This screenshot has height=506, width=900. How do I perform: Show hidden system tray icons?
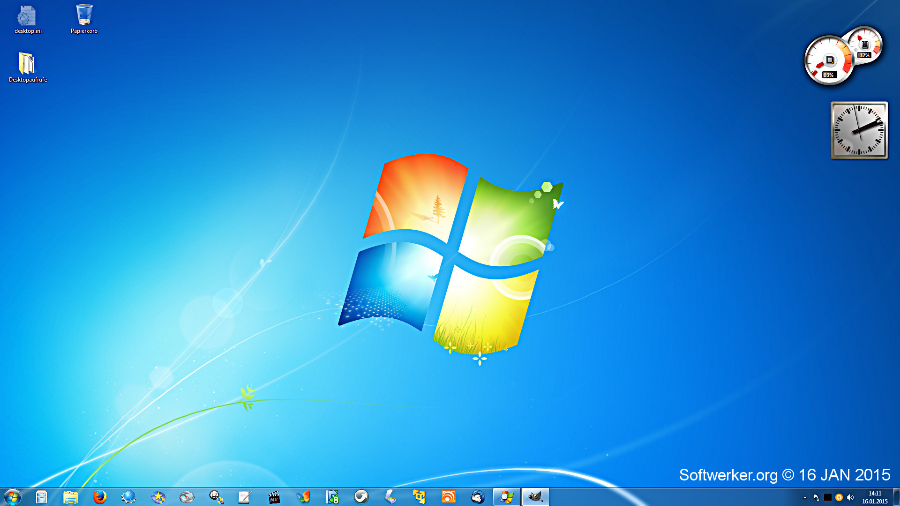click(805, 497)
